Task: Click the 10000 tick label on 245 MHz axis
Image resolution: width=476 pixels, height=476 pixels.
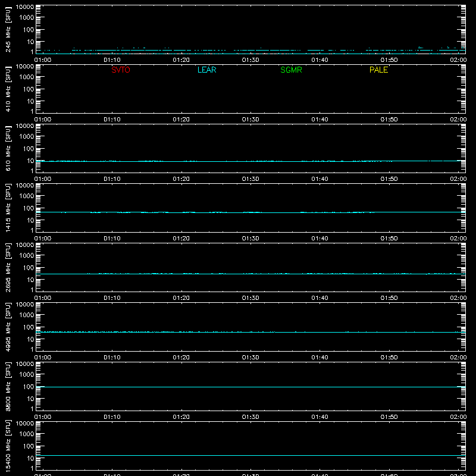Action: click(25, 7)
